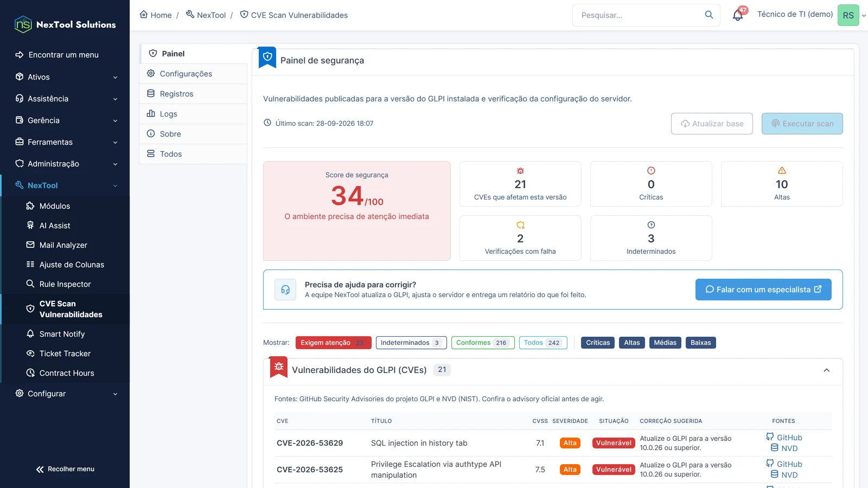Filter by Exigem atenção
Image resolution: width=868 pixels, height=488 pixels.
click(334, 343)
